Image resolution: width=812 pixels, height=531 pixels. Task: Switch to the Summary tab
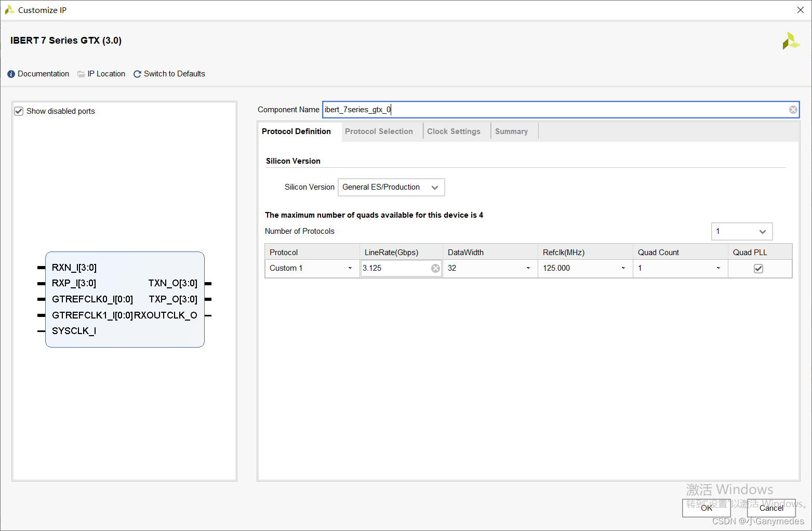[x=511, y=131]
